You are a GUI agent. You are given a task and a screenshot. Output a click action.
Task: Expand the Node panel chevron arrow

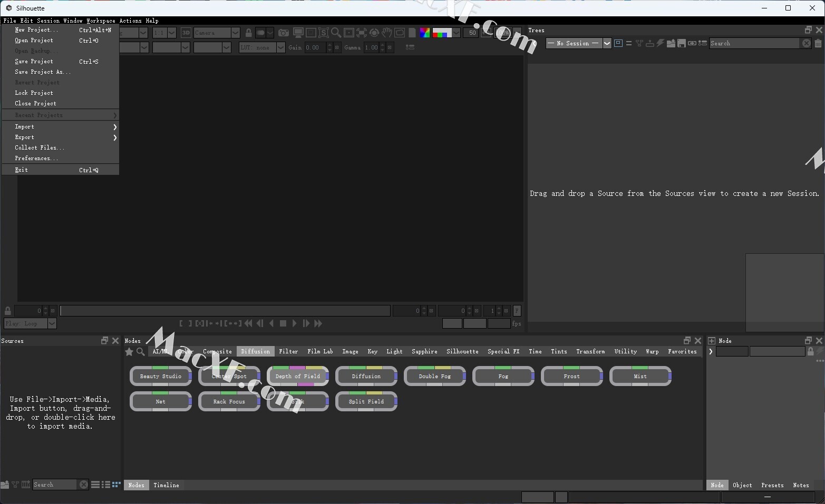pyautogui.click(x=711, y=351)
